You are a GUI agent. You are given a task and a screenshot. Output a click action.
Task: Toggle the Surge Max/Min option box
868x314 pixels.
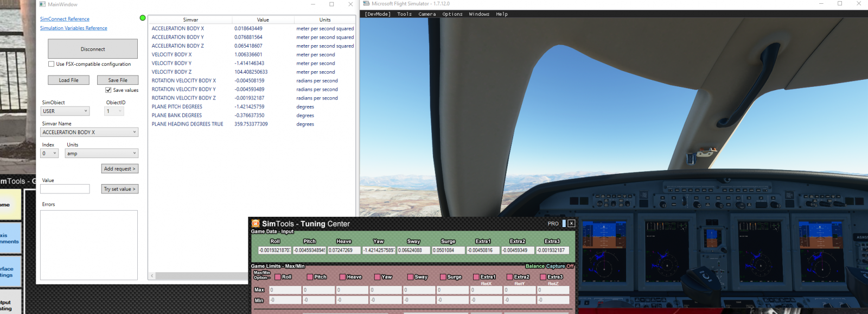(443, 277)
